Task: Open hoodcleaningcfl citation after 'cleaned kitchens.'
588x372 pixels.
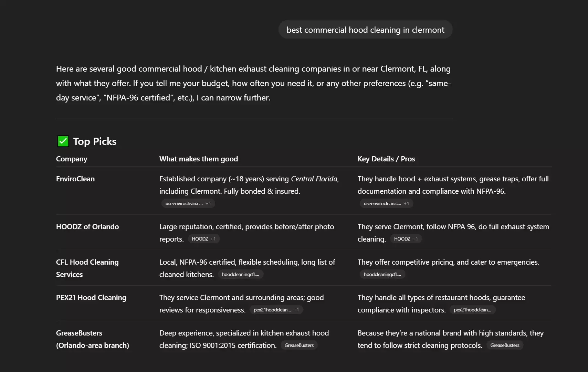Action: coord(241,274)
